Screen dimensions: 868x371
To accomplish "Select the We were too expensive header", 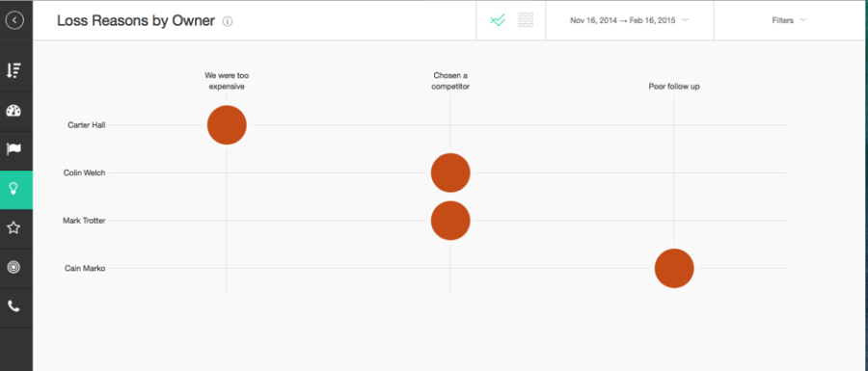I will (x=227, y=81).
